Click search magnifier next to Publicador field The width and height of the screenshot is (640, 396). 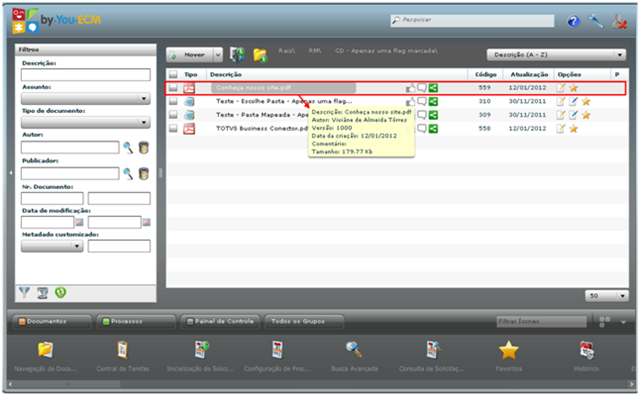tap(128, 174)
